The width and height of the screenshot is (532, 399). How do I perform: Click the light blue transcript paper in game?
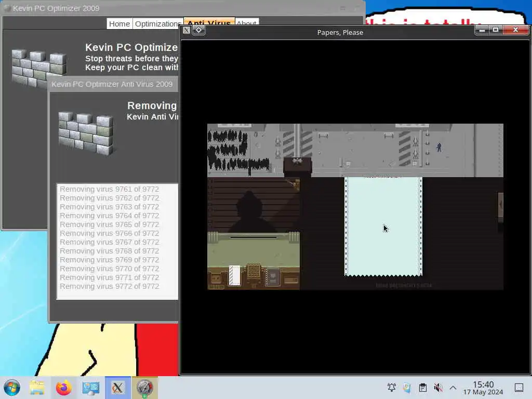pos(383,227)
